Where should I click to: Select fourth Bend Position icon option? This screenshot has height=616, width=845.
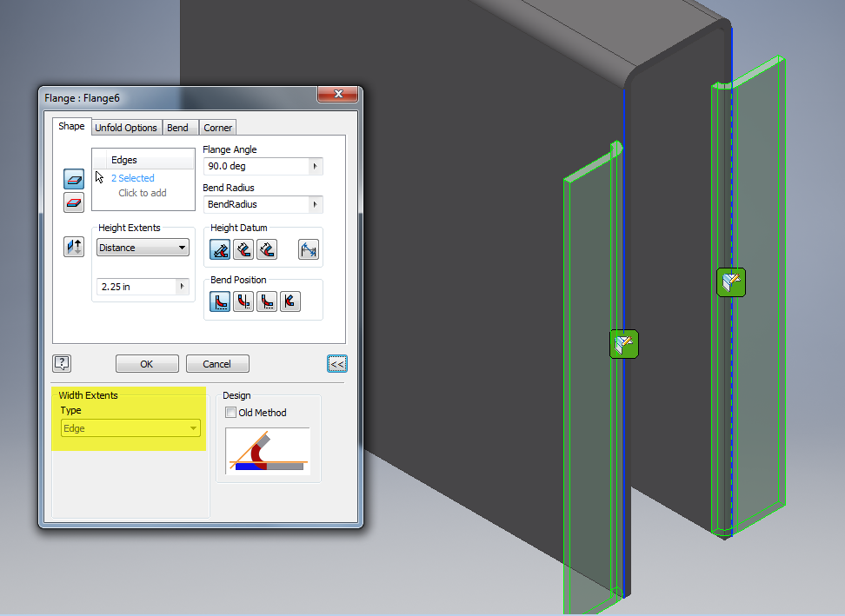point(290,301)
